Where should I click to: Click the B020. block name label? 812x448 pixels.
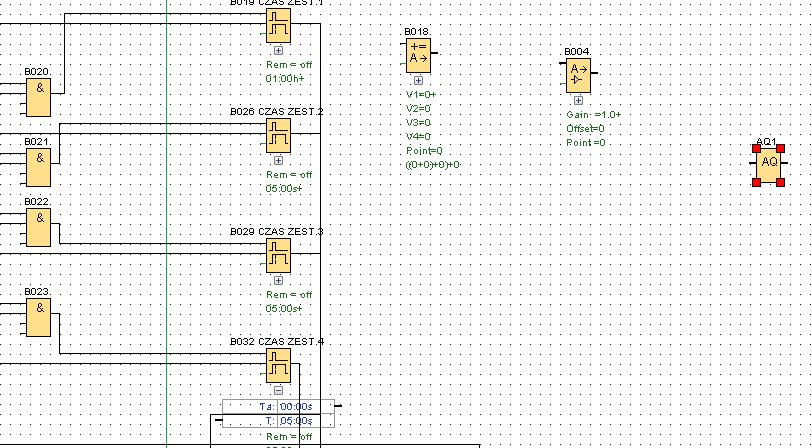click(38, 71)
